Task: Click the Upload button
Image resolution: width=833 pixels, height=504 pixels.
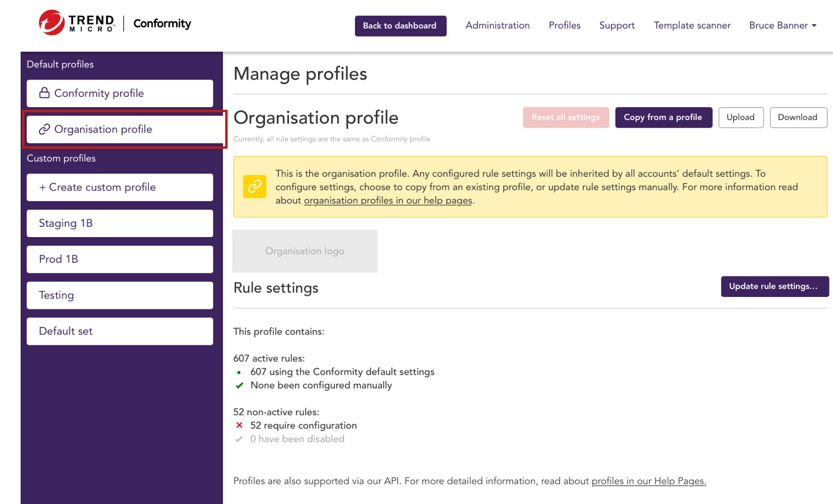Action: (x=741, y=118)
